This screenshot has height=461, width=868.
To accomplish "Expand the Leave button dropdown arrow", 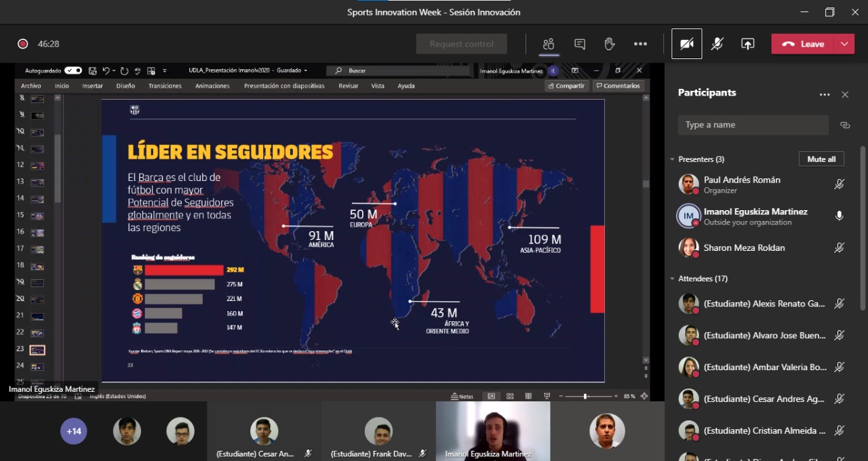I will tap(844, 44).
